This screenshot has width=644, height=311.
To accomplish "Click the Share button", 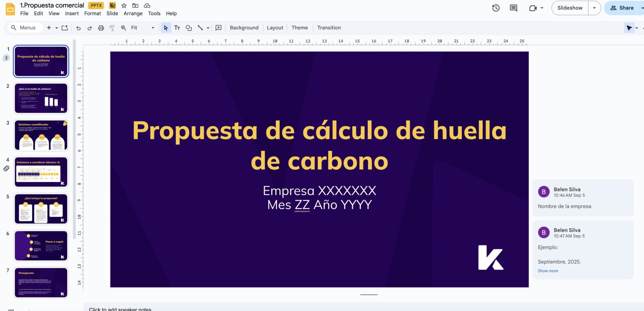I will 622,8.
